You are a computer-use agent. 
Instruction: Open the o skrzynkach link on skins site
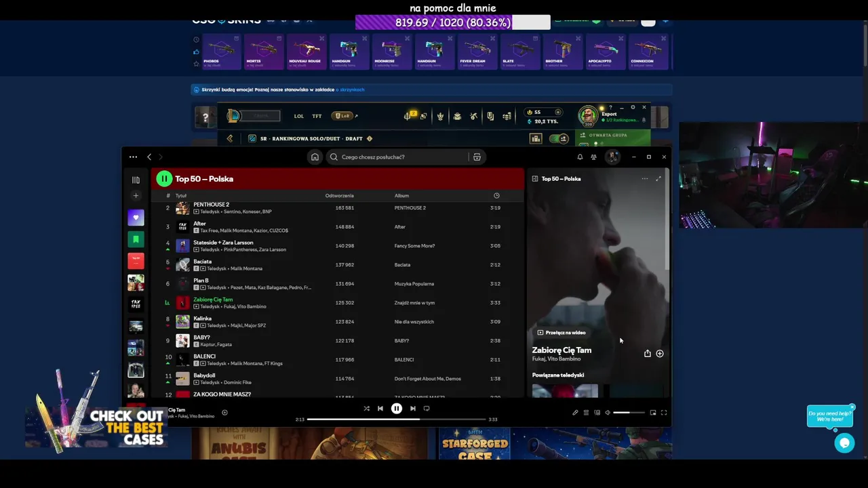coord(351,89)
